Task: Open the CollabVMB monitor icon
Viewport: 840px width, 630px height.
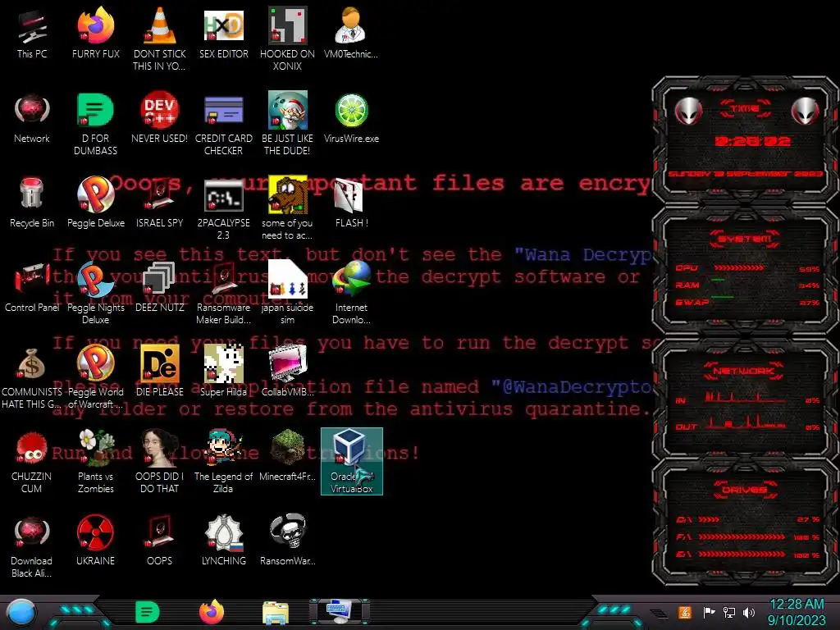Action: pos(287,372)
